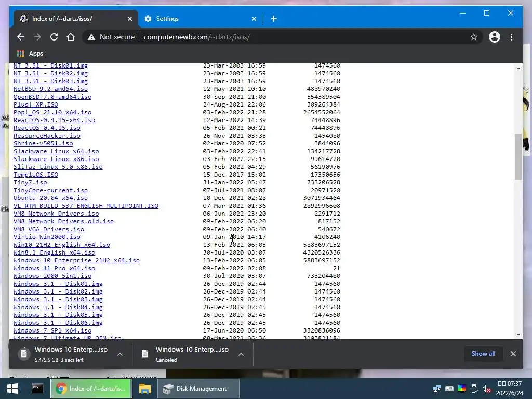Click Windows 10 Enterprise 21H2 x64.iso link
This screenshot has height=399, width=532.
pyautogui.click(x=77, y=261)
